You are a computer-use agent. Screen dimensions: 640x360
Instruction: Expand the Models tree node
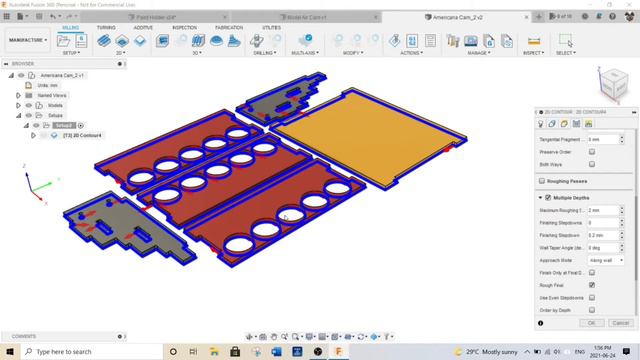click(18, 105)
